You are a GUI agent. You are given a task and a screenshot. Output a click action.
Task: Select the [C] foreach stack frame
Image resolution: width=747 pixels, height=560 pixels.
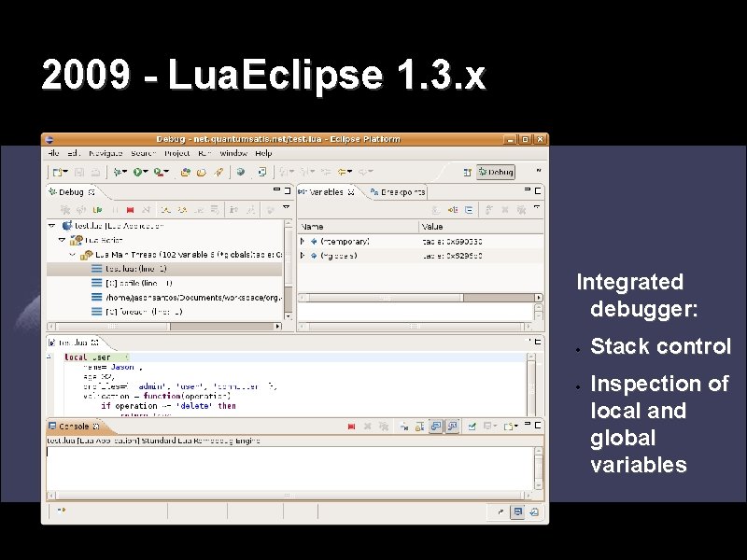coord(164,312)
